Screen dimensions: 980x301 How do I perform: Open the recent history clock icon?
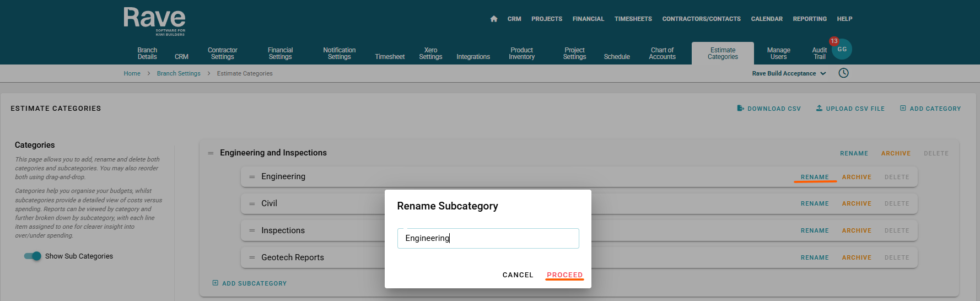pos(843,73)
